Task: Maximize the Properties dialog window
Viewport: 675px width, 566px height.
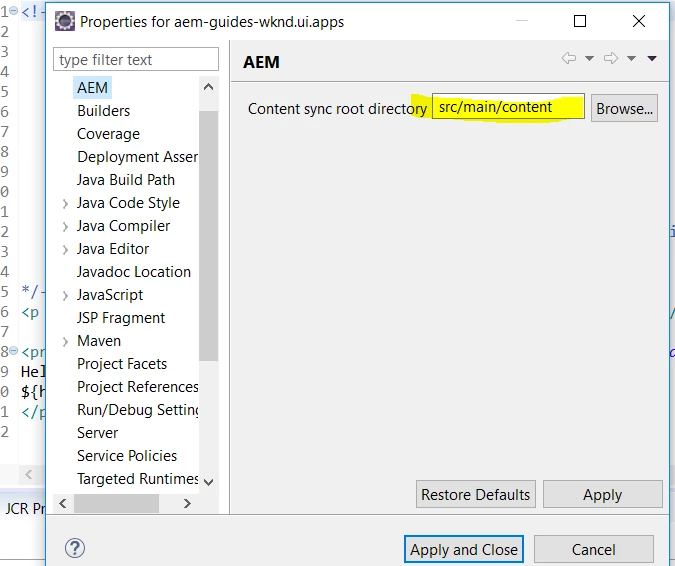Action: [580, 21]
